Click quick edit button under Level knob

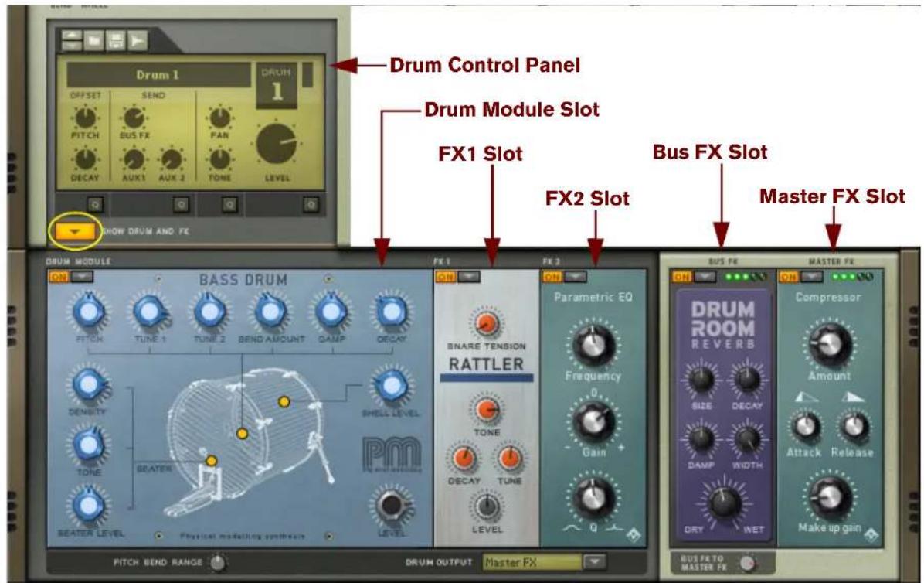[311, 205]
